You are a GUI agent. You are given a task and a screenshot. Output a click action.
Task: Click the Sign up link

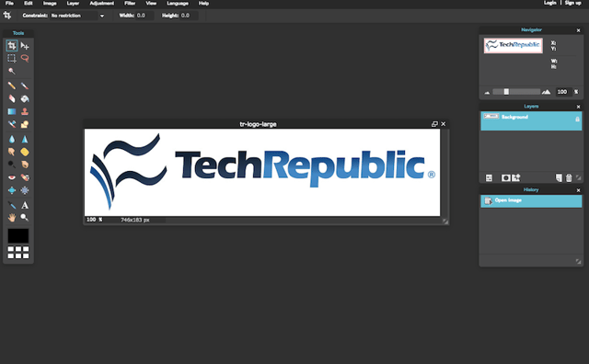pos(572,3)
